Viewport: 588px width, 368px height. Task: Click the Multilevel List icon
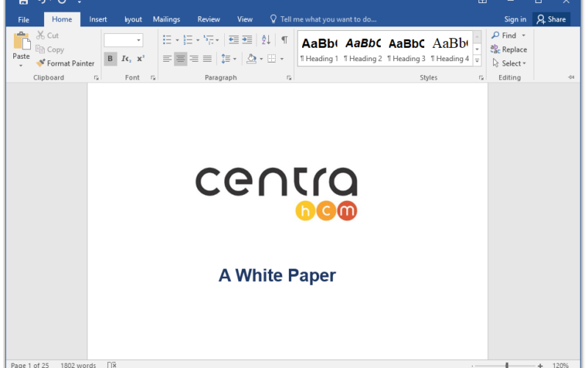(208, 40)
